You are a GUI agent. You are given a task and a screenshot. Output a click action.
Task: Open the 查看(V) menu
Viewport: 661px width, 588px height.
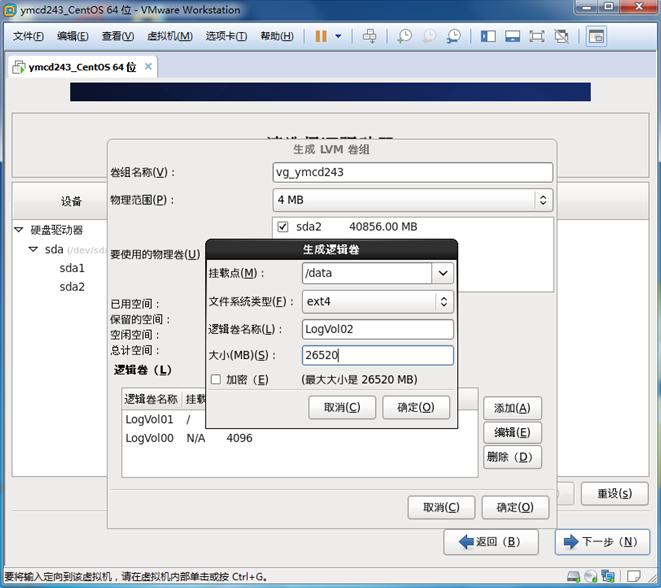pyautogui.click(x=118, y=36)
